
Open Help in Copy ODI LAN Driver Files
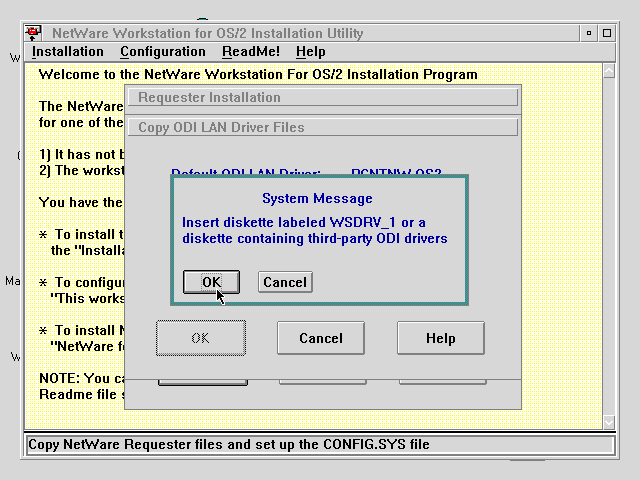[x=441, y=338]
